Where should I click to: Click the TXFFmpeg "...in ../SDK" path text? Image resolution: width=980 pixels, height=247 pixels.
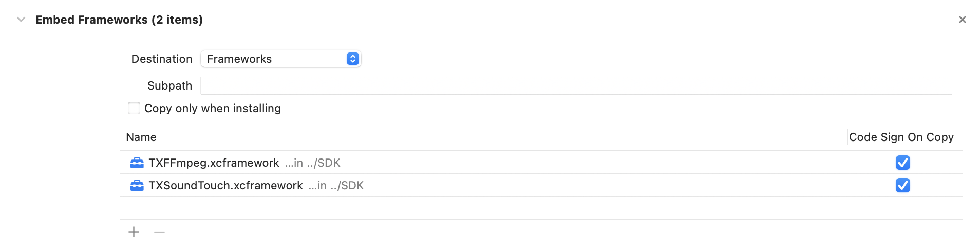tap(313, 163)
